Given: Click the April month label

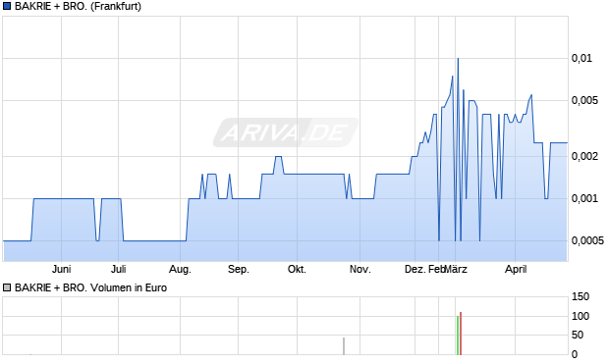Looking at the screenshot, I should coord(516,269).
